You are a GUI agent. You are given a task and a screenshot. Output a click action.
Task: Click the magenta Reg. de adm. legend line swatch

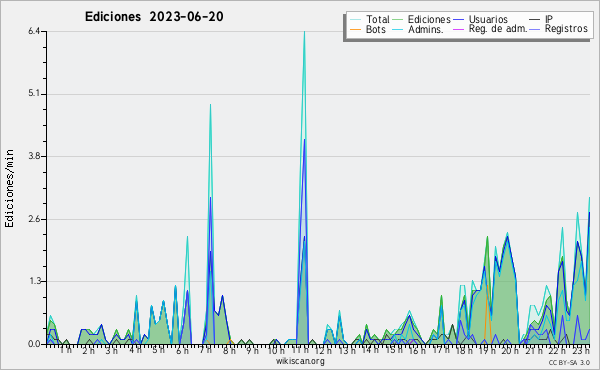point(458,29)
